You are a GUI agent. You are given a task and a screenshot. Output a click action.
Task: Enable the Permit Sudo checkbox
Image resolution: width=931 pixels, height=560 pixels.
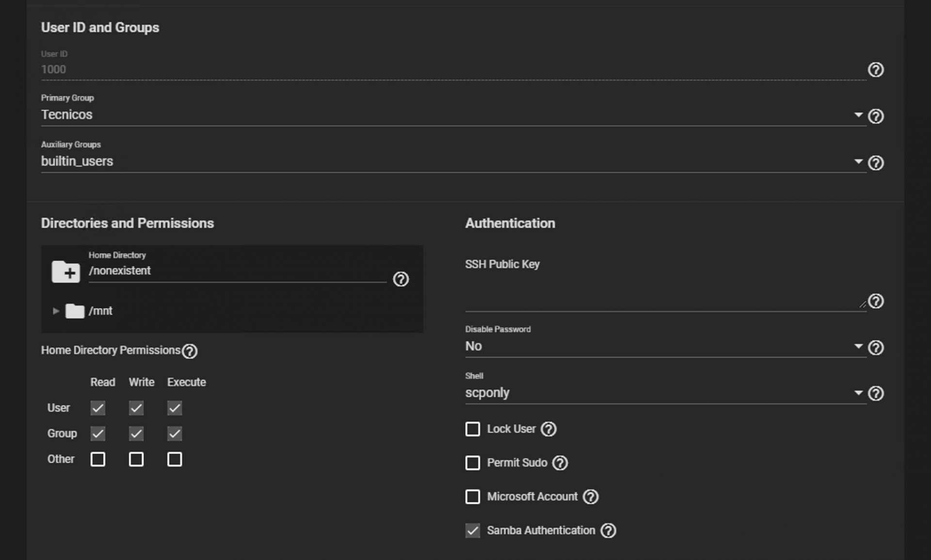473,463
